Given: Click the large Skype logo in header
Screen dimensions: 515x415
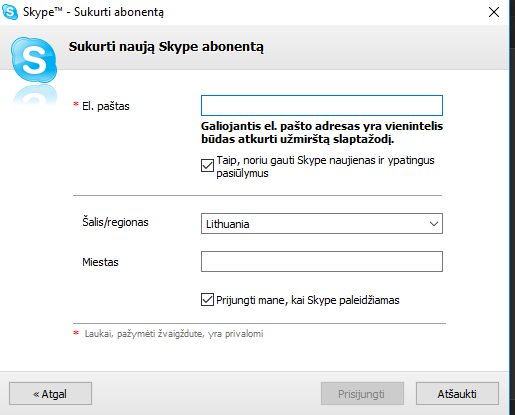Looking at the screenshot, I should [x=34, y=60].
